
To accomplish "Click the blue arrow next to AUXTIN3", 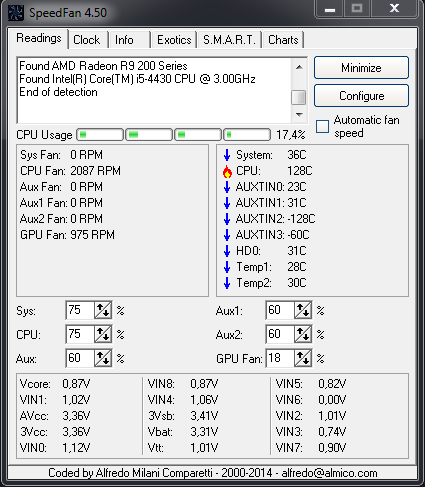I will click(227, 235).
